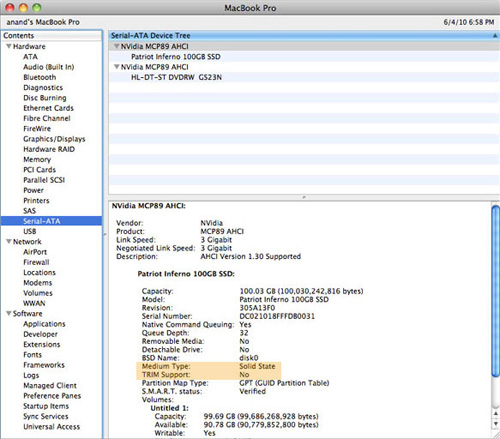This screenshot has width=500, height=439.
Task: Show Applications under Software
Action: 44,324
